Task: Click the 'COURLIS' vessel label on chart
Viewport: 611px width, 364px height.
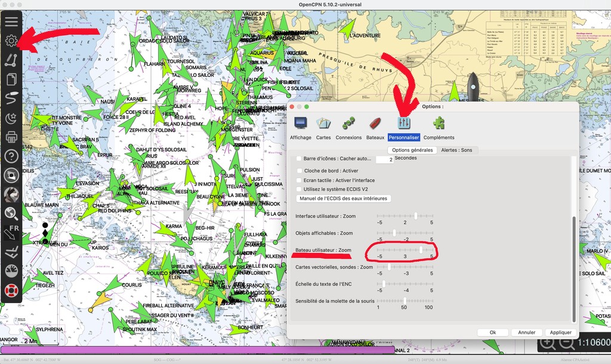Action: [x=132, y=285]
